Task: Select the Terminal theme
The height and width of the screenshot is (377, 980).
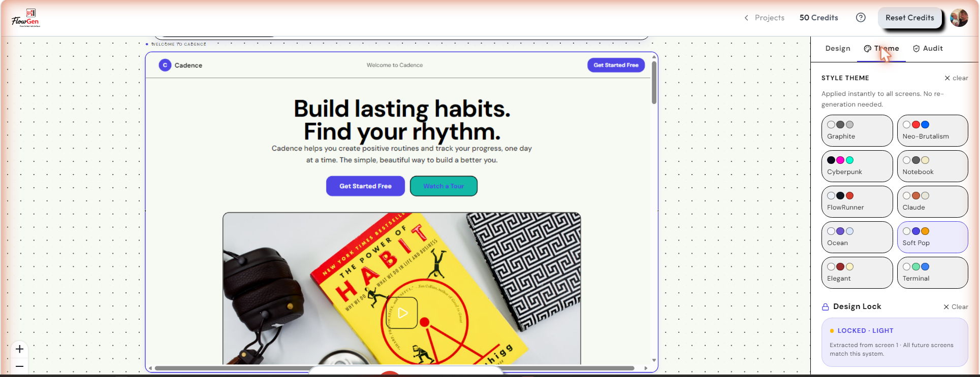Action: click(x=933, y=272)
